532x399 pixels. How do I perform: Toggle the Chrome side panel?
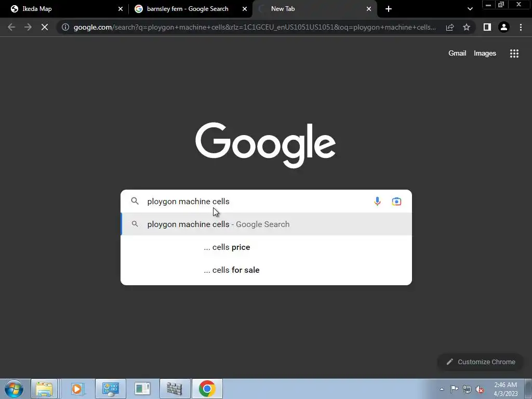coord(487,27)
